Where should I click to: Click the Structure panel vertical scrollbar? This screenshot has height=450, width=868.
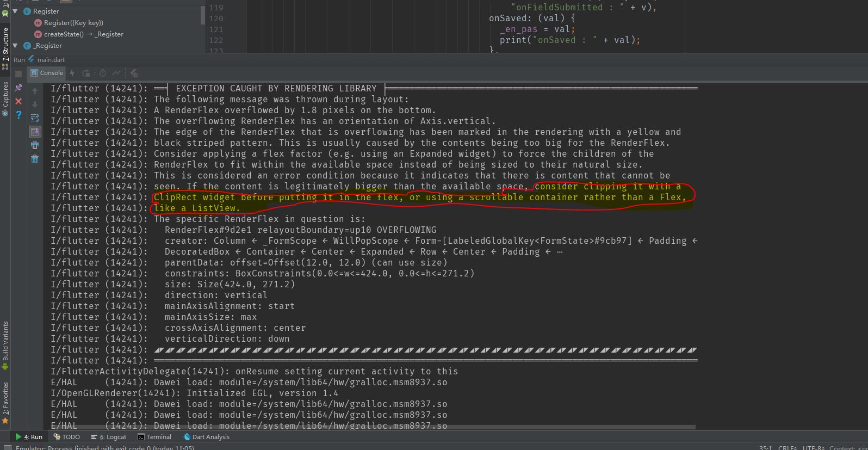coord(203,15)
